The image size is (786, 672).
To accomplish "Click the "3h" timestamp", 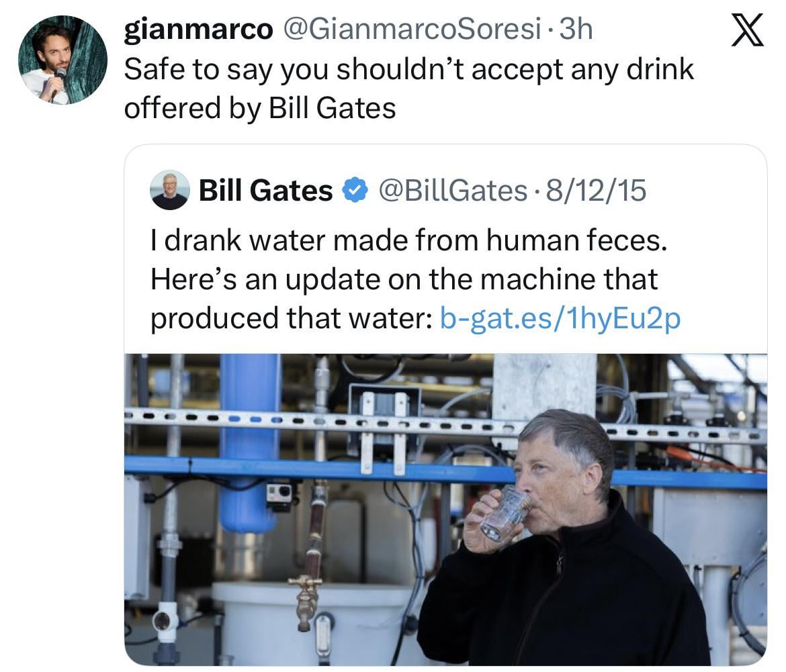I will point(576,30).
